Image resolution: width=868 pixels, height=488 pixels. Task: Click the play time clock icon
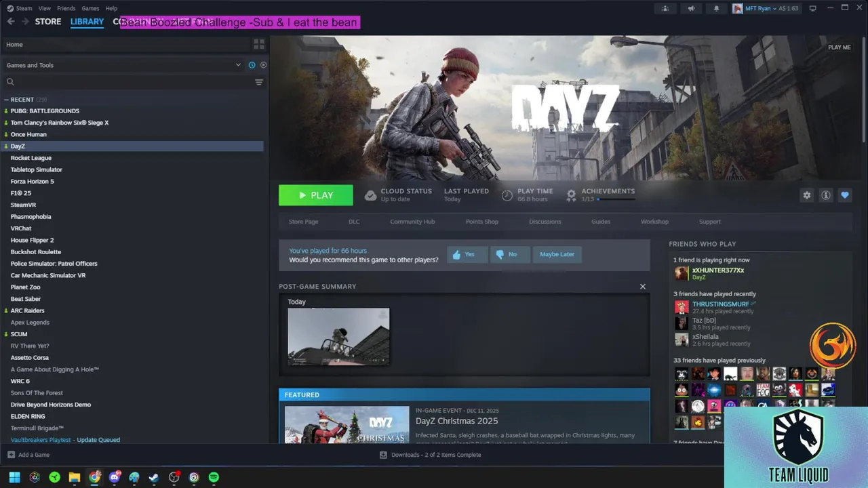(x=507, y=195)
